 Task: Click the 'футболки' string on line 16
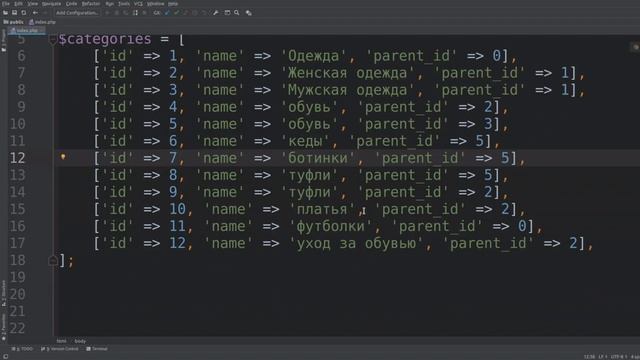click(331, 227)
